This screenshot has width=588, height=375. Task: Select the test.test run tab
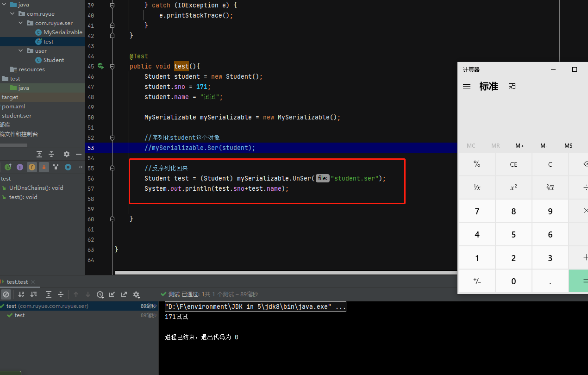(17, 281)
